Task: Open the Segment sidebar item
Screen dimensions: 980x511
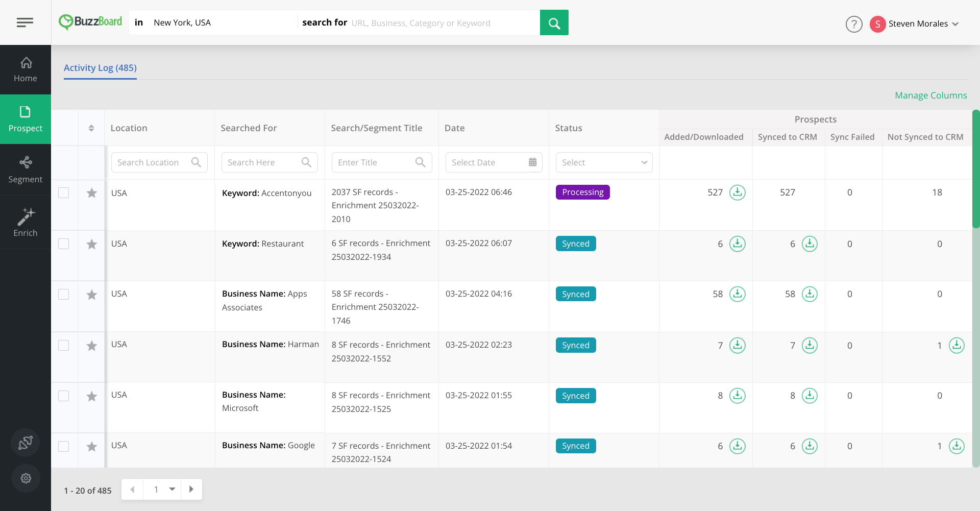Action: coord(26,170)
